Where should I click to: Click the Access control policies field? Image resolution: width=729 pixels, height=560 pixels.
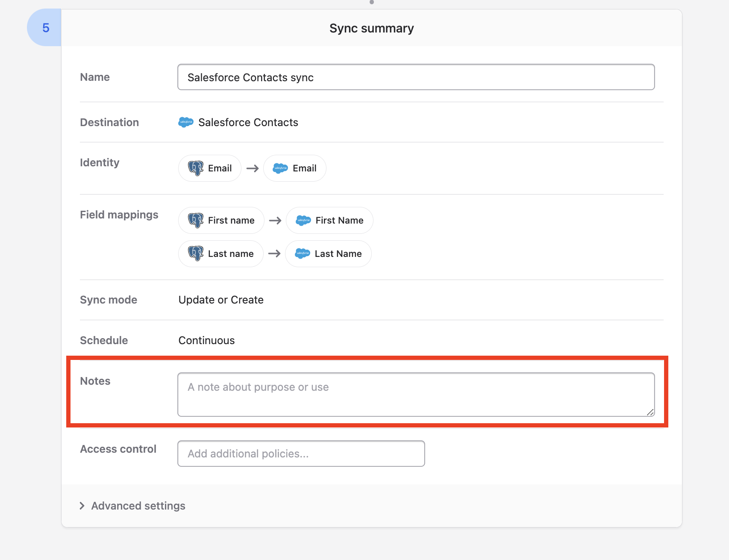click(x=301, y=454)
